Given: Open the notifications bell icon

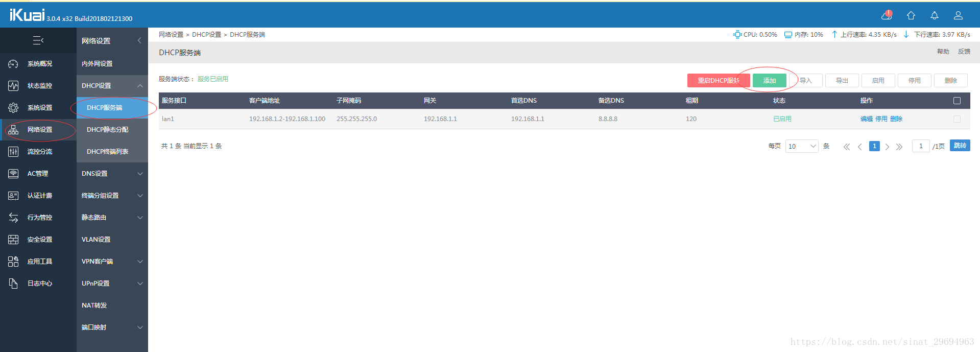Looking at the screenshot, I should point(934,15).
